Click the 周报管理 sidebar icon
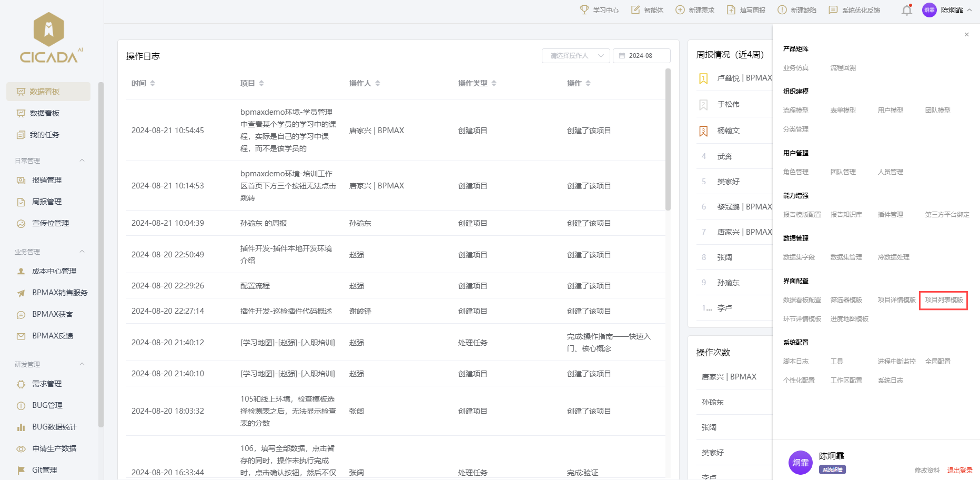This screenshot has width=980, height=480. pyautogui.click(x=21, y=202)
